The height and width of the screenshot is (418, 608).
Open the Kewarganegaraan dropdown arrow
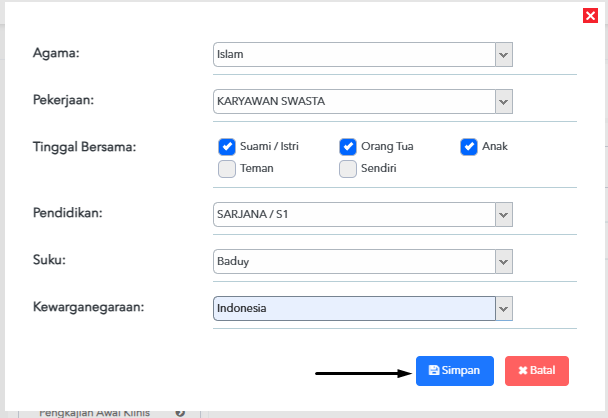click(x=504, y=309)
